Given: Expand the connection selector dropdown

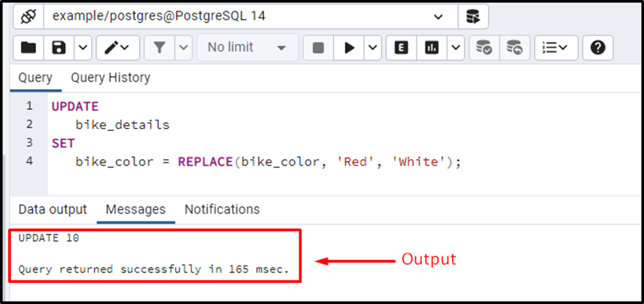Looking at the screenshot, I should pyautogui.click(x=439, y=17).
